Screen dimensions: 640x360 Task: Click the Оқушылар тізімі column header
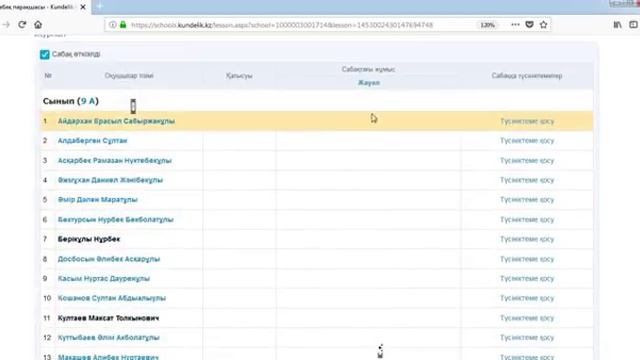point(129,76)
